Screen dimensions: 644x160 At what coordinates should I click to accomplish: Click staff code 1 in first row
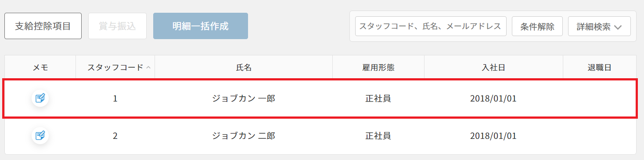115,98
